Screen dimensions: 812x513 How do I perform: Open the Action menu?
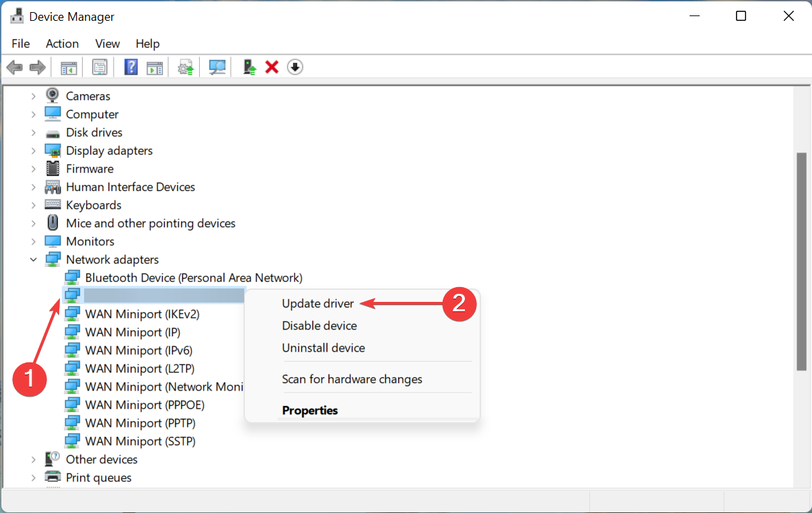[62, 43]
